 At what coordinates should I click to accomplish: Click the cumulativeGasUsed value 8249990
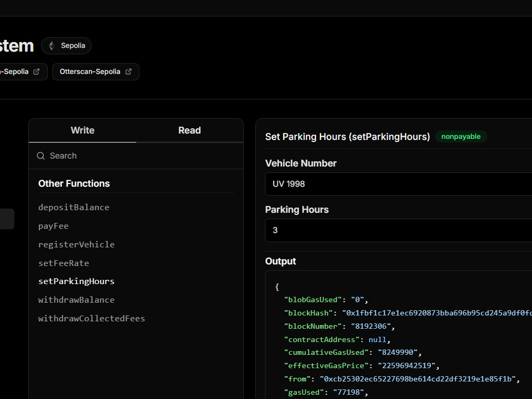pyautogui.click(x=397, y=353)
